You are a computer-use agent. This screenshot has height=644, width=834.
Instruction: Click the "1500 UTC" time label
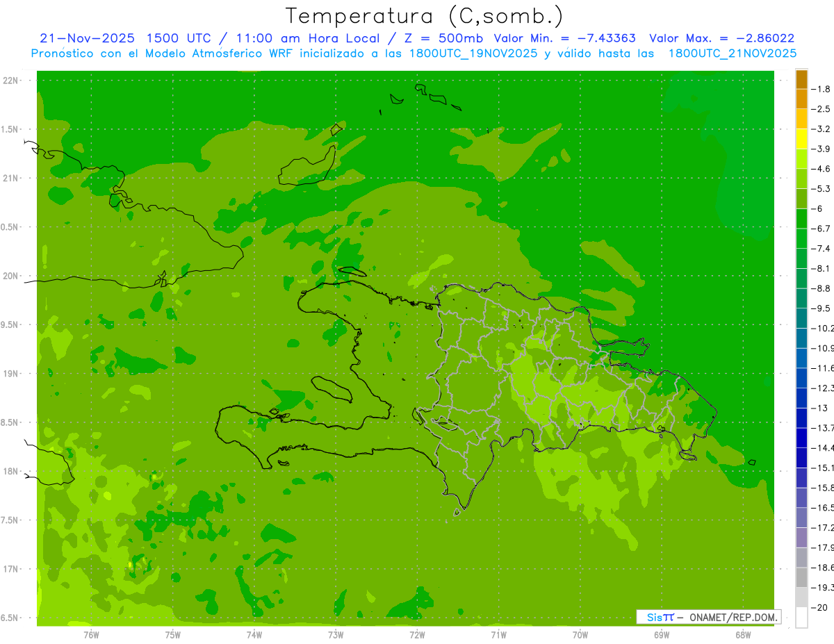(179, 38)
